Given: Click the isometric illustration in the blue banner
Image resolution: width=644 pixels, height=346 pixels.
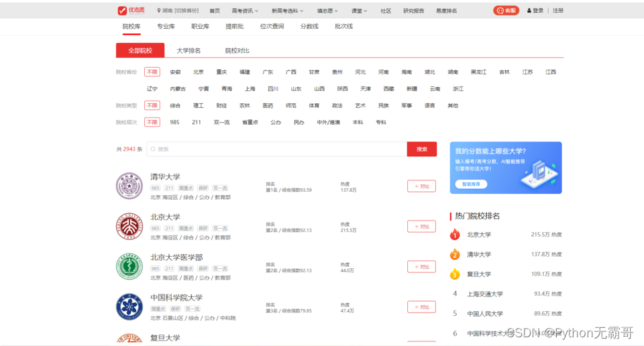Looking at the screenshot, I should tap(538, 173).
